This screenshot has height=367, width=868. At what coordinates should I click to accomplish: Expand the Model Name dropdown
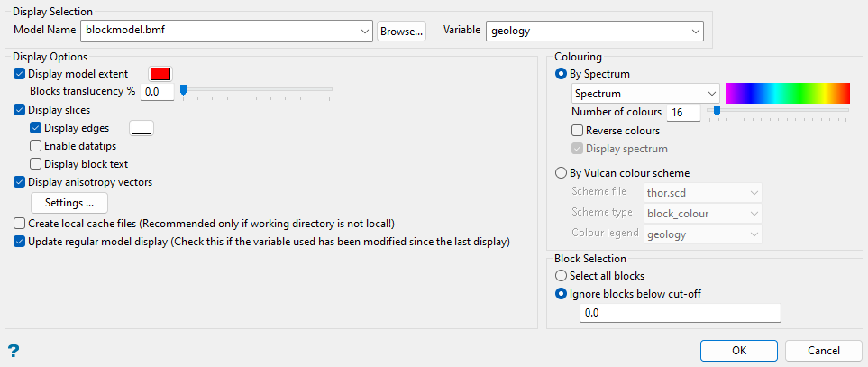(x=364, y=31)
